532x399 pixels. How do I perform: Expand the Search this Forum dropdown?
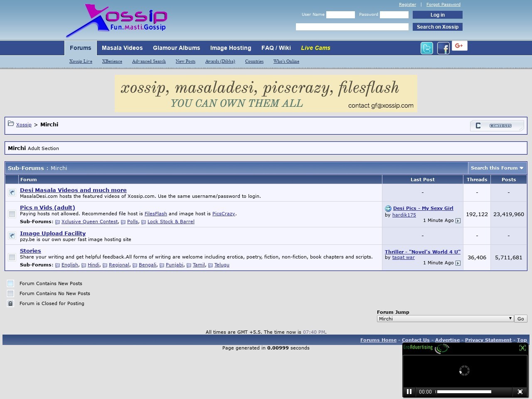pyautogui.click(x=497, y=168)
